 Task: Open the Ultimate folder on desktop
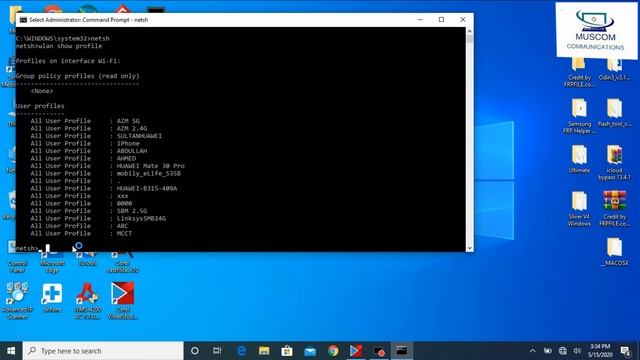point(579,159)
